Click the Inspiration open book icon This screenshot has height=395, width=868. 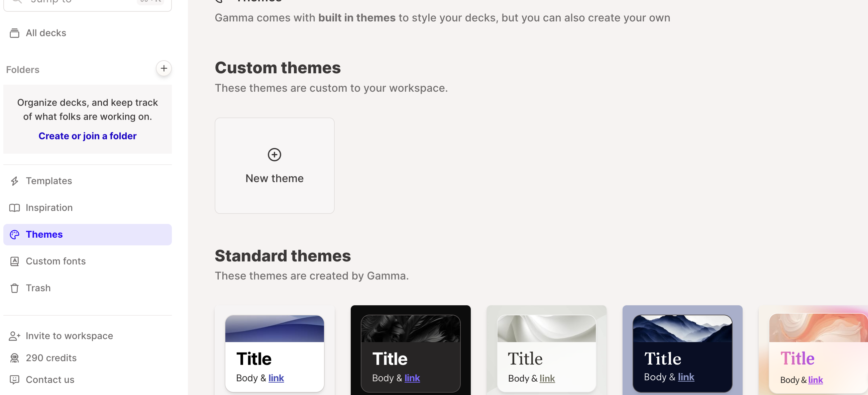click(x=14, y=208)
